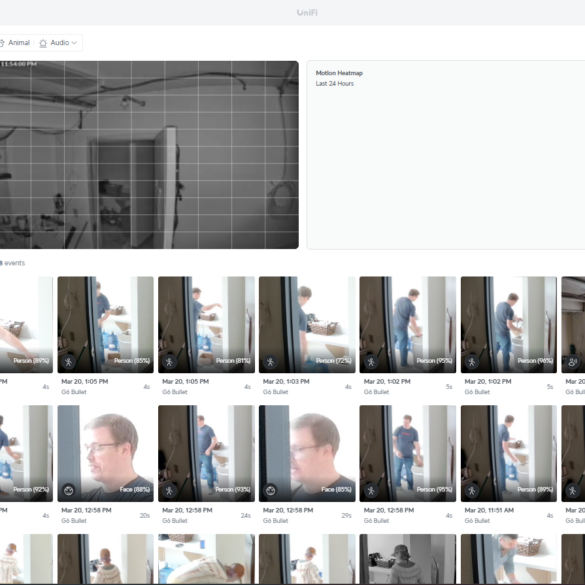Click the camera preview timestamped 11:54:00 PM
The height and width of the screenshot is (585, 585).
click(x=149, y=155)
